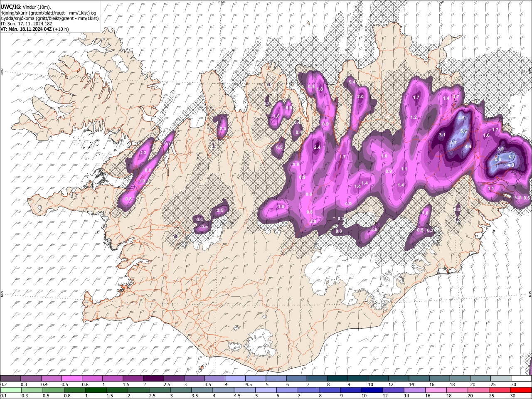Click the 2.4 precipitation value on the map
The height and width of the screenshot is (399, 532).
pos(317,148)
